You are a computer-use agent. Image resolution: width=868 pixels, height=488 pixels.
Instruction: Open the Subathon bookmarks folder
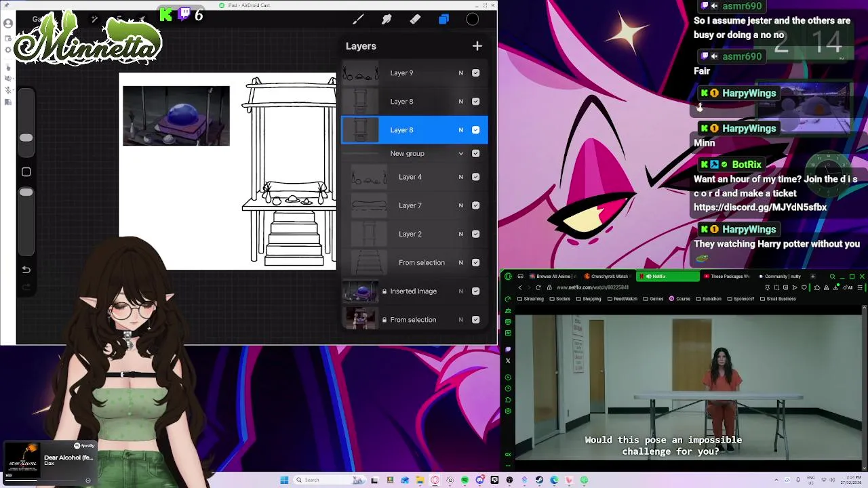709,299
